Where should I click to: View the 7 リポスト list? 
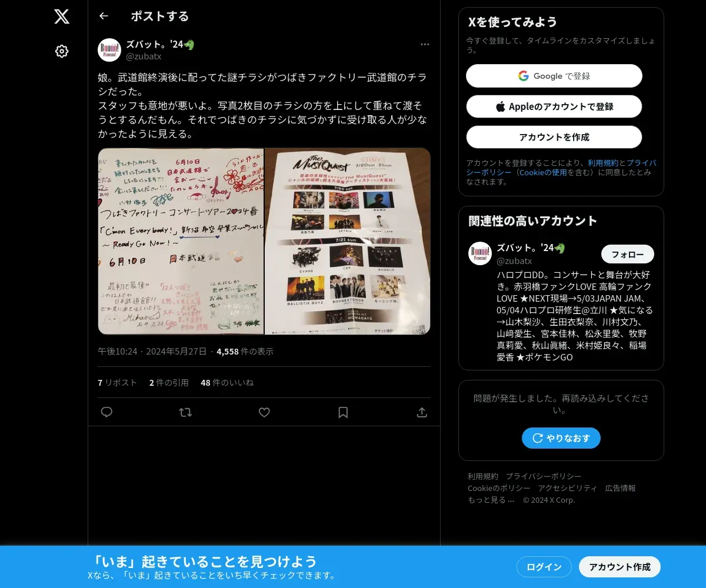tap(117, 382)
